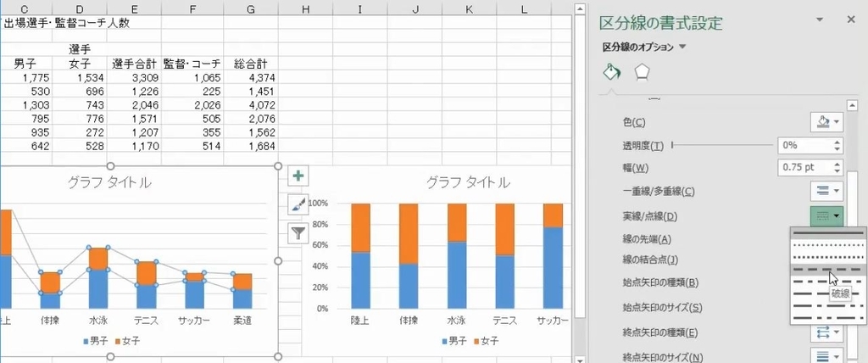Select the blue 陸上 bar segment in the right chart

click(x=361, y=281)
